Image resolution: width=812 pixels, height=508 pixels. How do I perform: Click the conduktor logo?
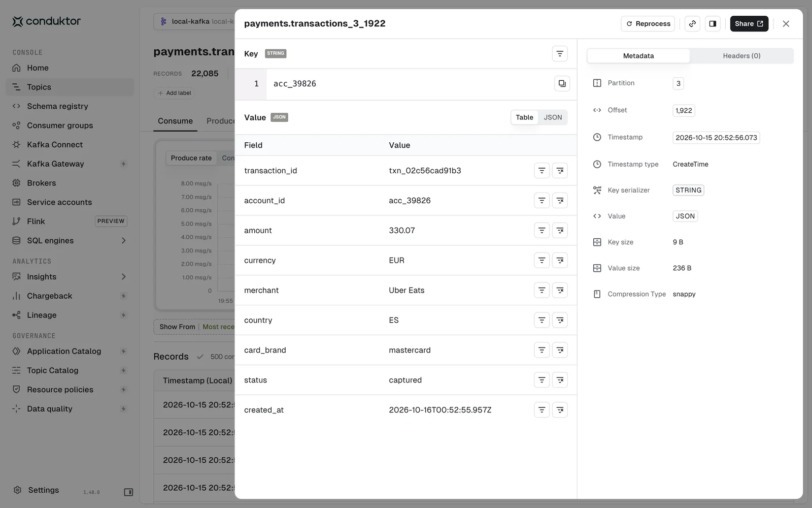click(x=47, y=21)
